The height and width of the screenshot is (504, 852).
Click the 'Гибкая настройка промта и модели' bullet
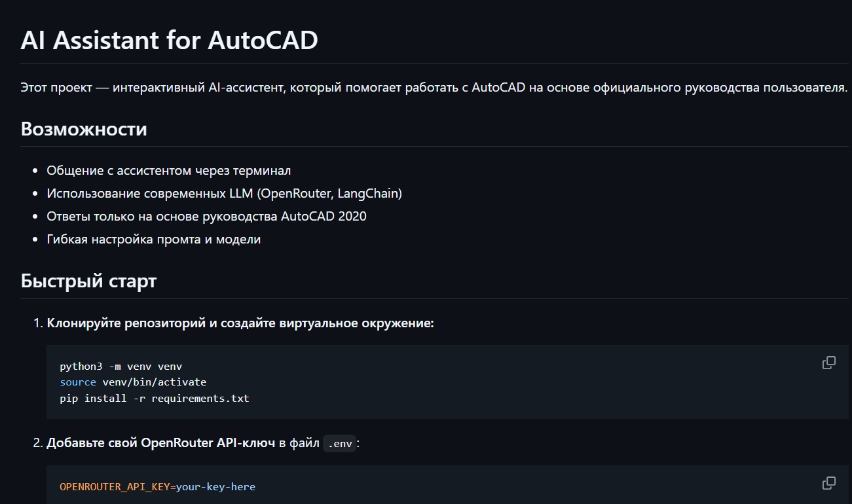click(x=153, y=240)
